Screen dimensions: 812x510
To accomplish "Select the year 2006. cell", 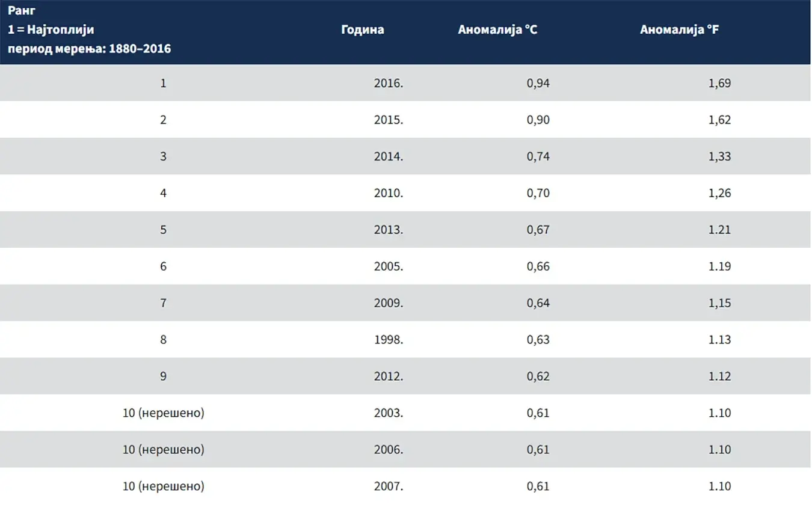I will tap(389, 450).
